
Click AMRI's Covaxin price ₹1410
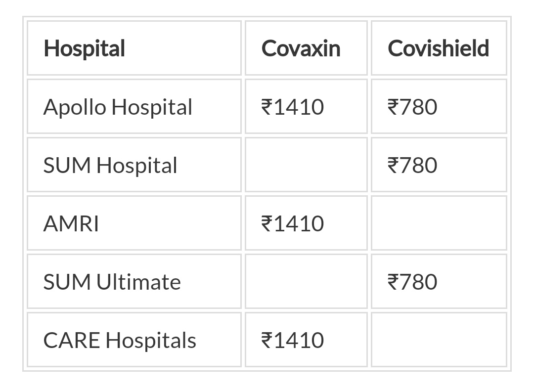tap(292, 223)
